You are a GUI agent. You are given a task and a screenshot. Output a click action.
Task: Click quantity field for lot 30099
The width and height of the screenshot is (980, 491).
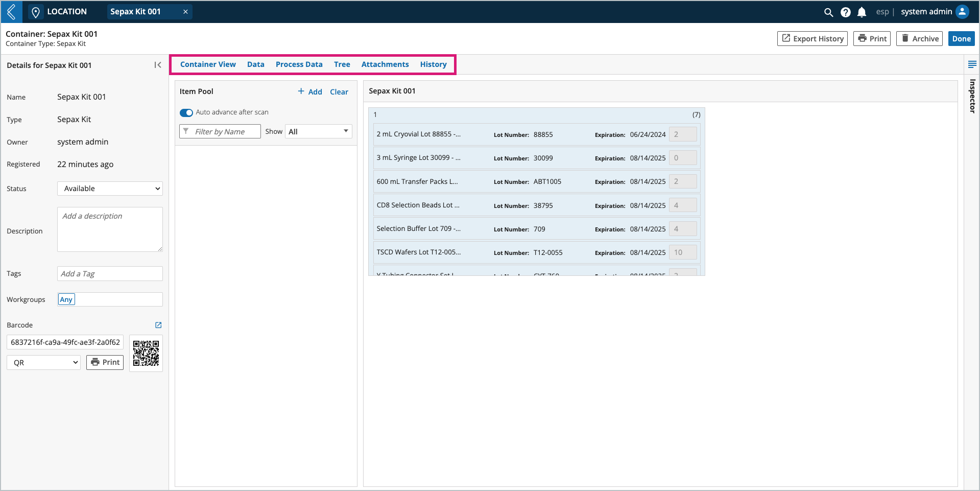coord(683,158)
